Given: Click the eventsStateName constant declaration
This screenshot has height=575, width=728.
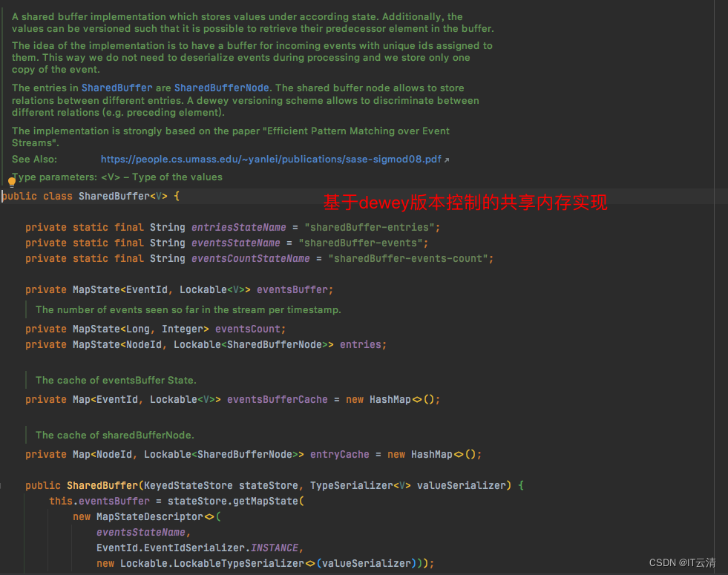Looking at the screenshot, I should click(x=236, y=243).
